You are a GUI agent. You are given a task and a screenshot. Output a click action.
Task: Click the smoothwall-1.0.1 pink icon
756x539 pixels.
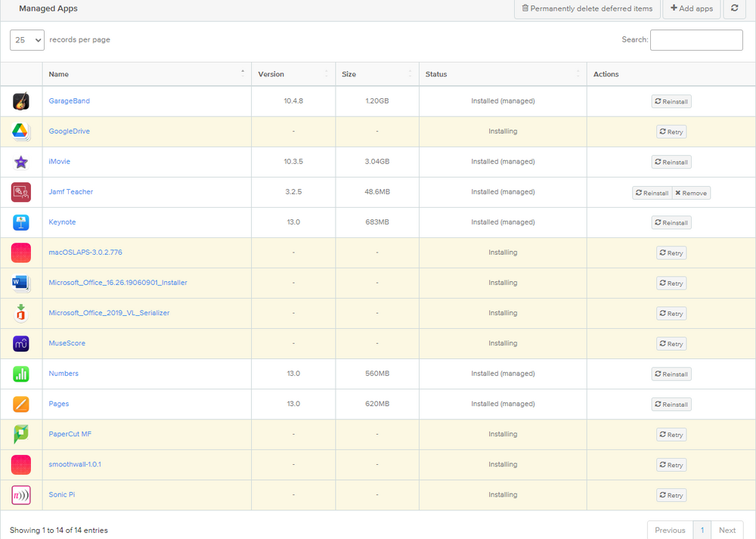[20, 465]
